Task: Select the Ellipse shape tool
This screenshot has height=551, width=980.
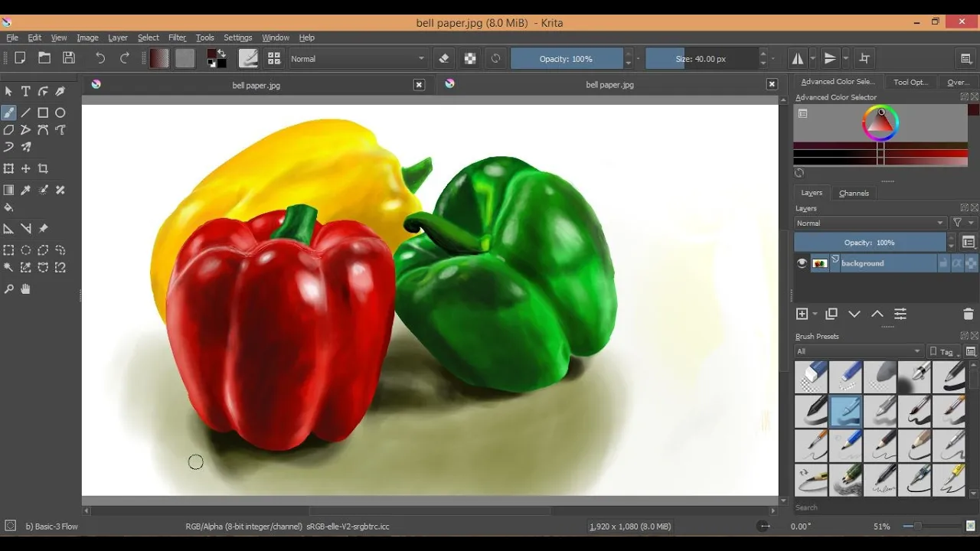Action: pos(60,112)
